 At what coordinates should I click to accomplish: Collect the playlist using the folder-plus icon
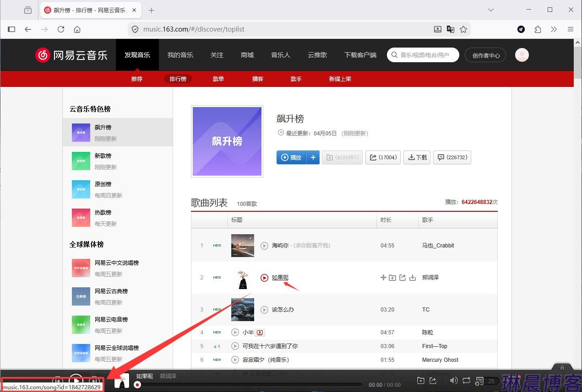[342, 157]
